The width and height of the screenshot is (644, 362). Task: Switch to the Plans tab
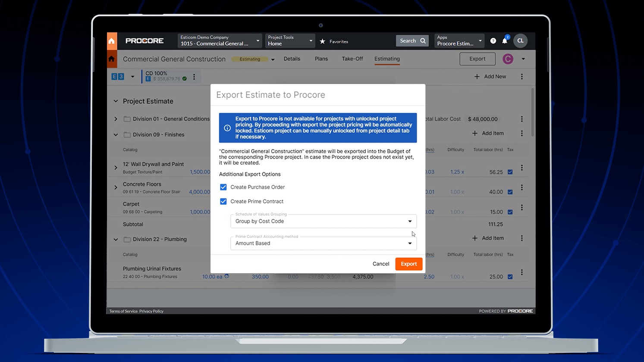pos(321,59)
